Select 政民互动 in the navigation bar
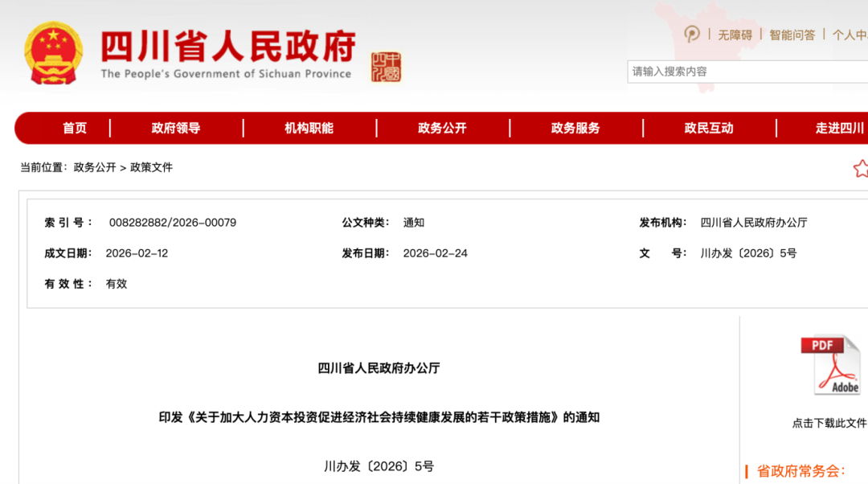Screen dimensions: 868x484 [x=709, y=128]
